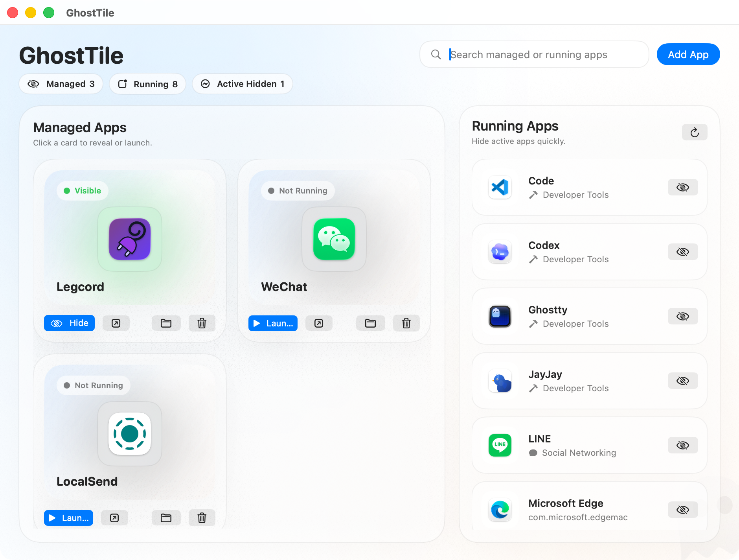Hide Legcord using the Hide button

(69, 323)
